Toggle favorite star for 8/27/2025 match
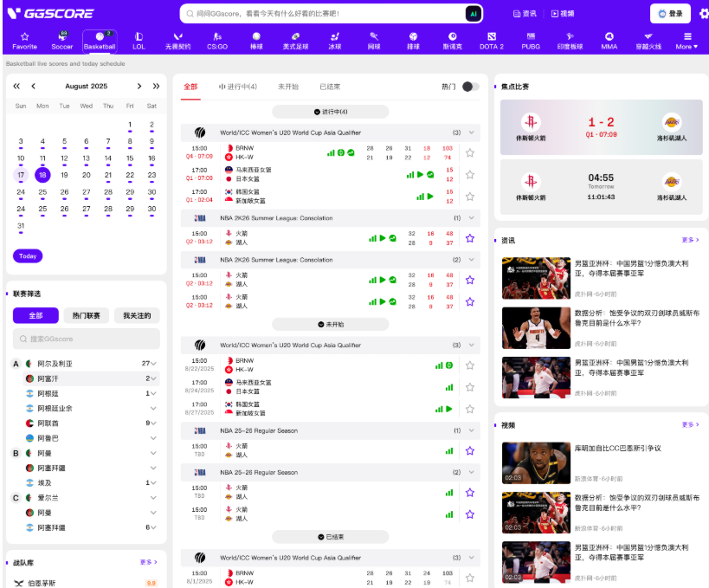709x588 pixels. tap(470, 409)
